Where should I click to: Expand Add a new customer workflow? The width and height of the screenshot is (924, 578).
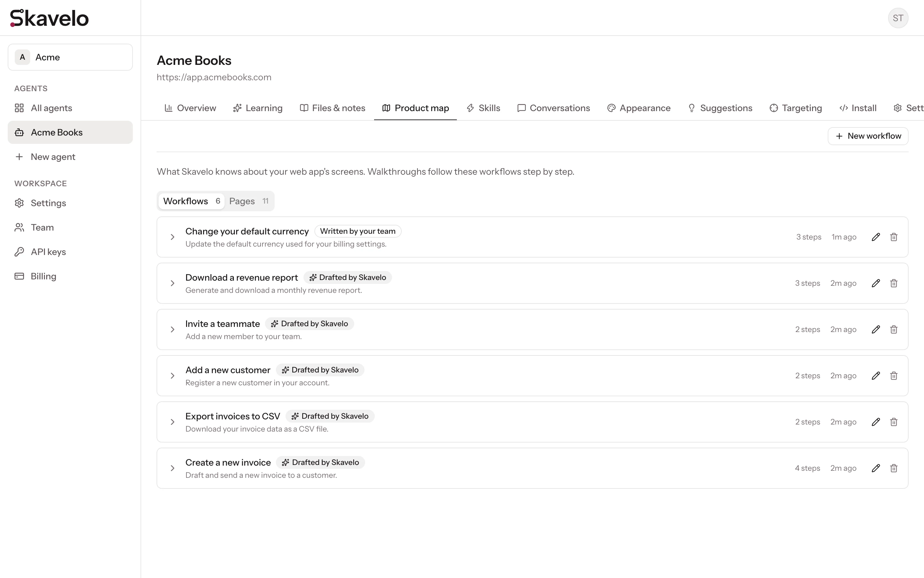click(172, 376)
